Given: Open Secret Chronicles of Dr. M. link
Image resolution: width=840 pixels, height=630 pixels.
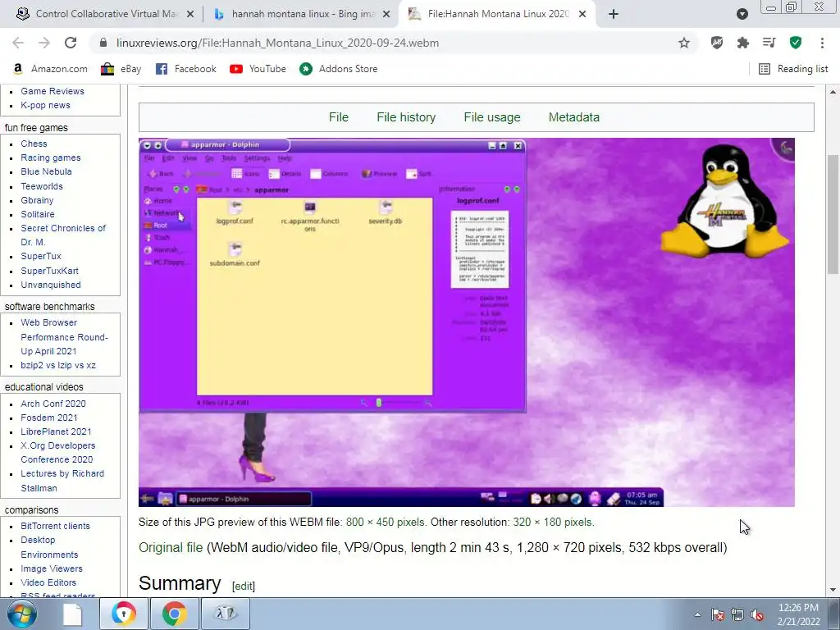Looking at the screenshot, I should point(63,235).
